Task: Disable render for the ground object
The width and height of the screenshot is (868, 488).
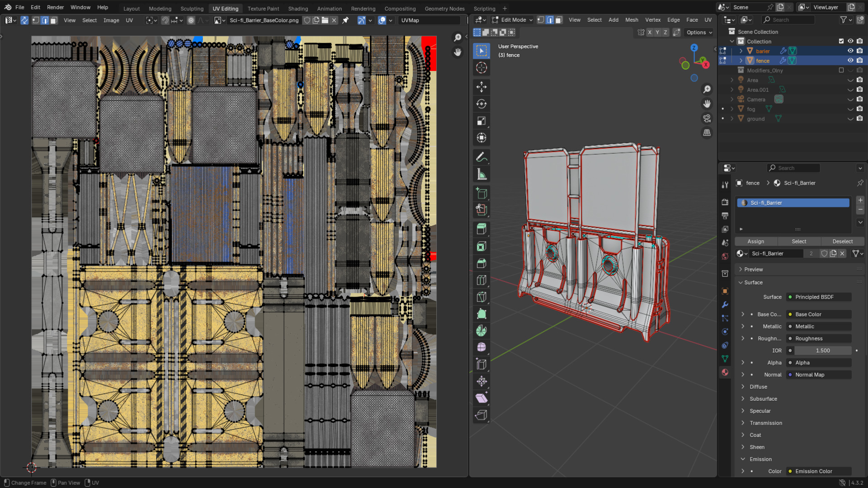Action: coord(860,119)
